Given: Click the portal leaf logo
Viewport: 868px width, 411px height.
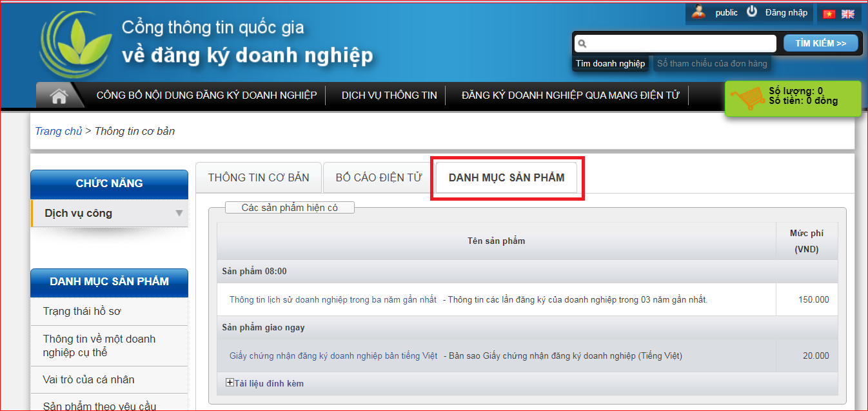Looking at the screenshot, I should pyautogui.click(x=75, y=45).
